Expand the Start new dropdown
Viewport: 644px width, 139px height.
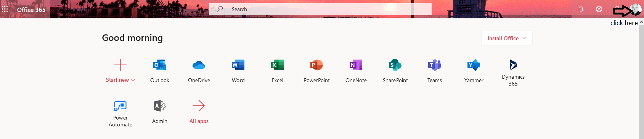tap(120, 71)
